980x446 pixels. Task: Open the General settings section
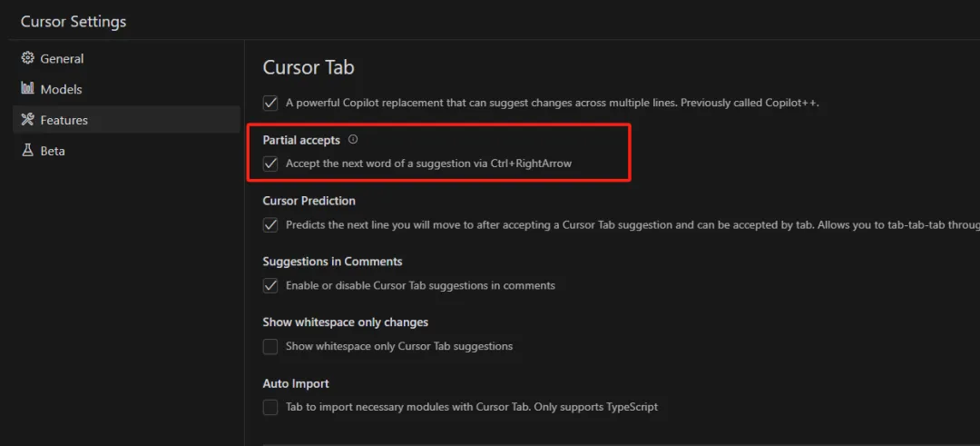point(62,58)
